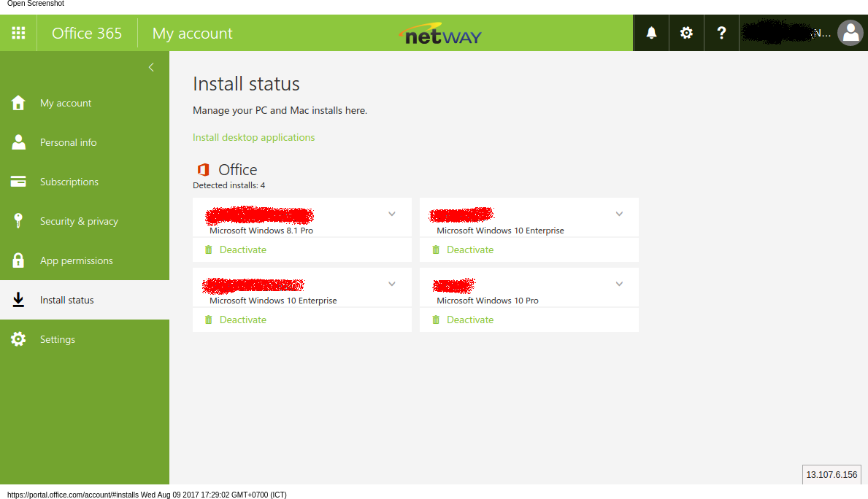Image resolution: width=868 pixels, height=499 pixels.
Task: Expand the Windows 10 Pro install details
Action: click(619, 284)
